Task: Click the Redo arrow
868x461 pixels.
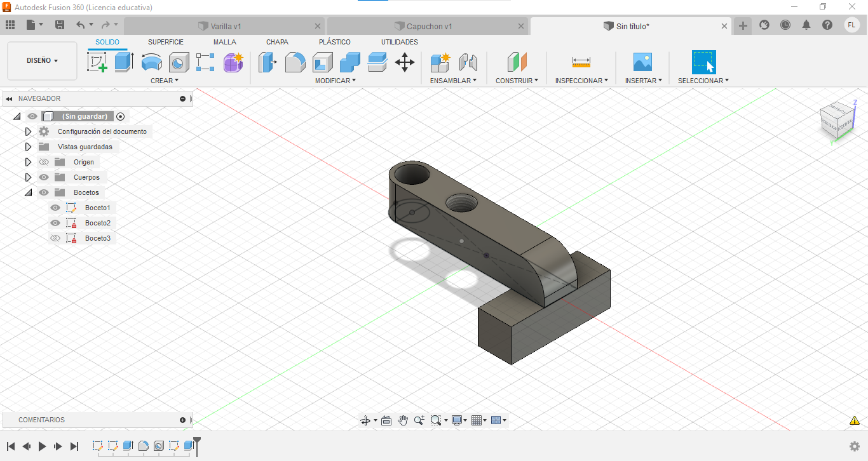Action: [x=105, y=25]
